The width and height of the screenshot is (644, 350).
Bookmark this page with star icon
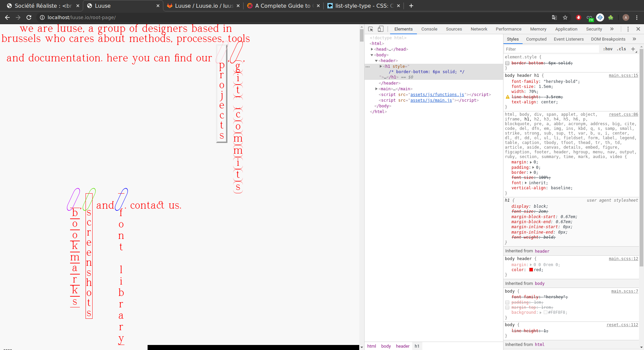[x=565, y=17]
